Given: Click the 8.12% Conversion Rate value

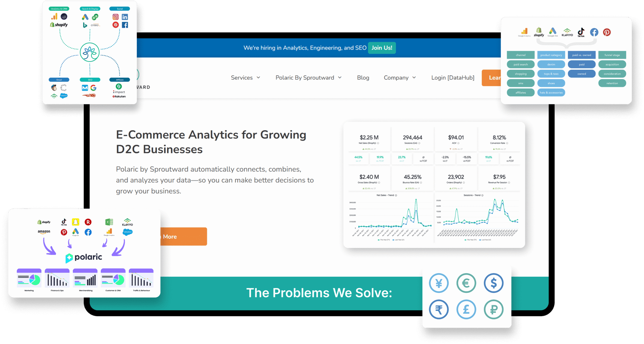Looking at the screenshot, I should (x=499, y=138).
